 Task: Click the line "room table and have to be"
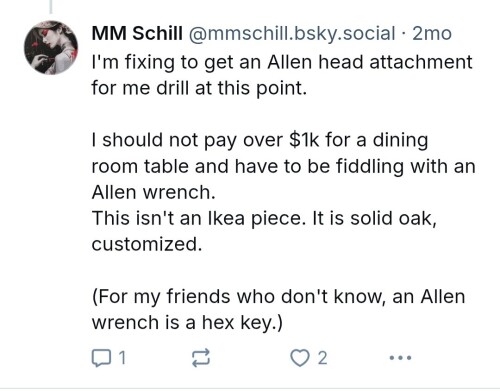pyautogui.click(x=283, y=166)
